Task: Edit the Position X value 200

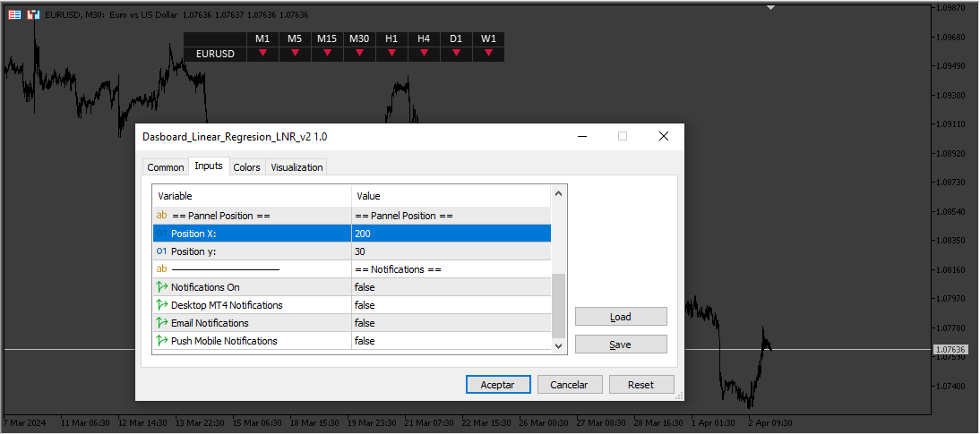Action: (x=451, y=234)
